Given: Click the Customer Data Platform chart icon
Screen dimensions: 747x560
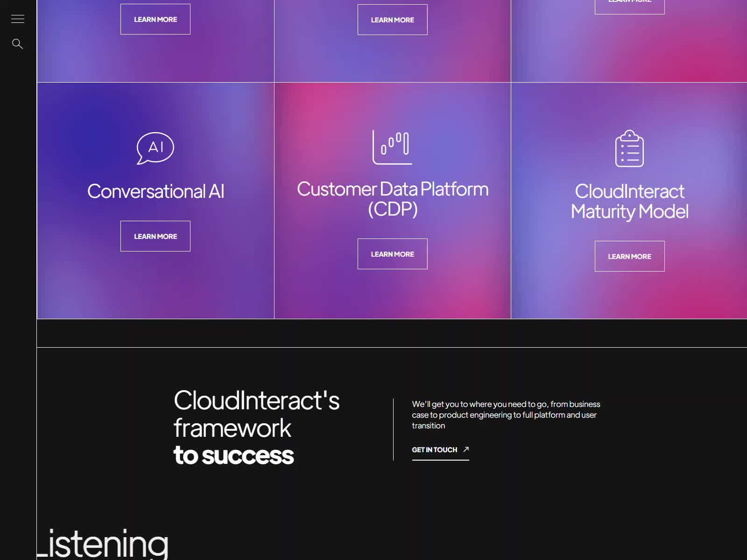Looking at the screenshot, I should click(x=392, y=147).
